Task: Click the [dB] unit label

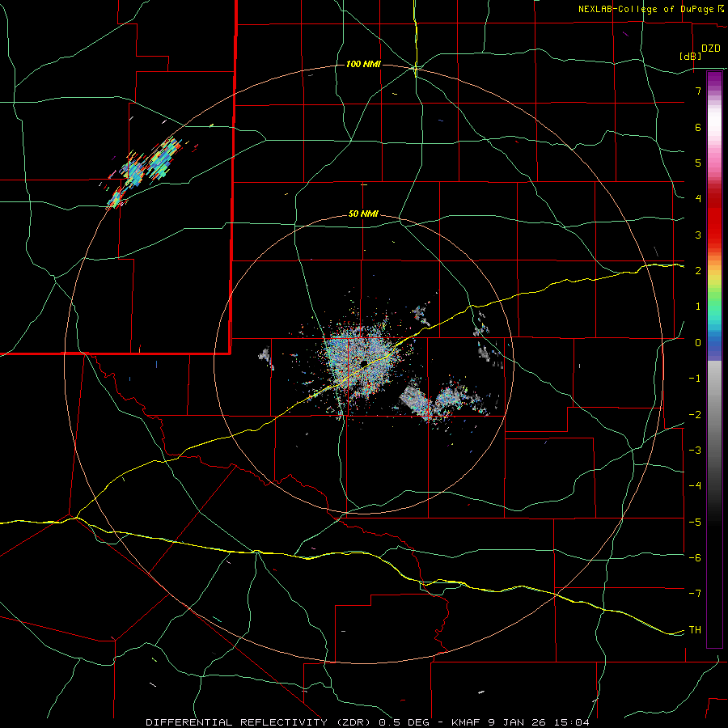Action: point(691,56)
